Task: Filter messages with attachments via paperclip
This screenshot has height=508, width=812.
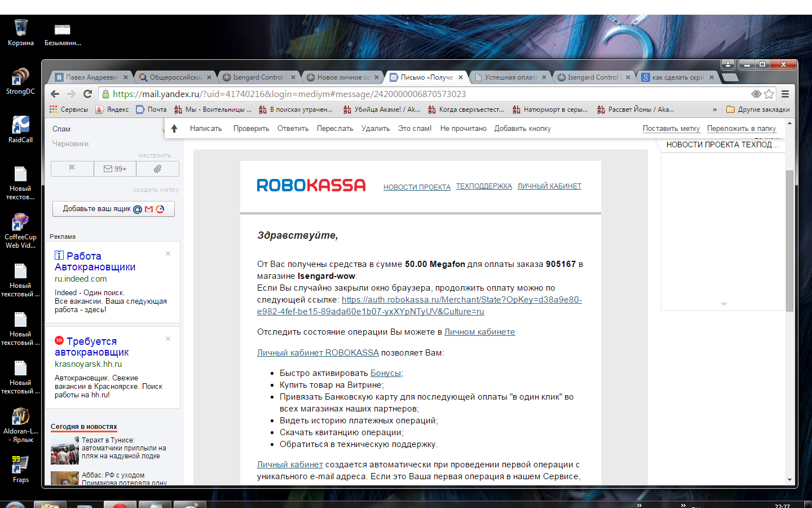Action: (x=157, y=169)
